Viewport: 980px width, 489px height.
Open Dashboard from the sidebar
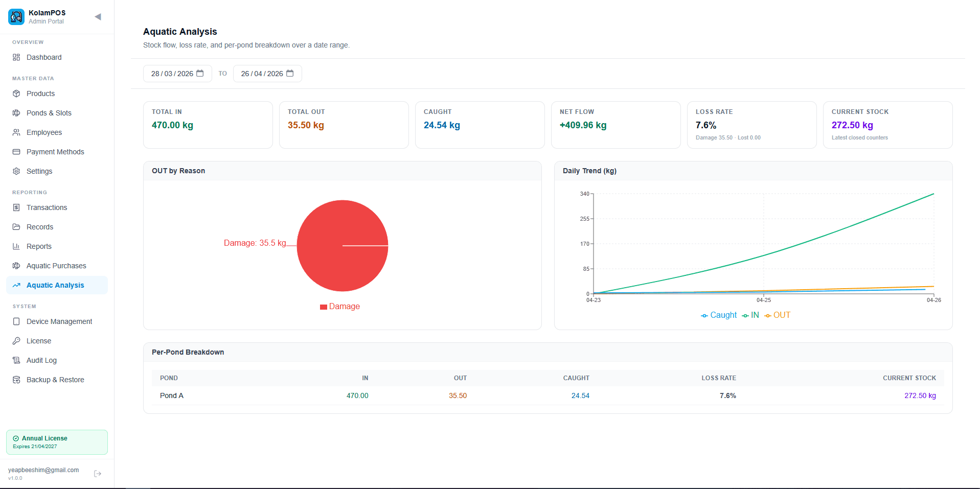(x=44, y=57)
